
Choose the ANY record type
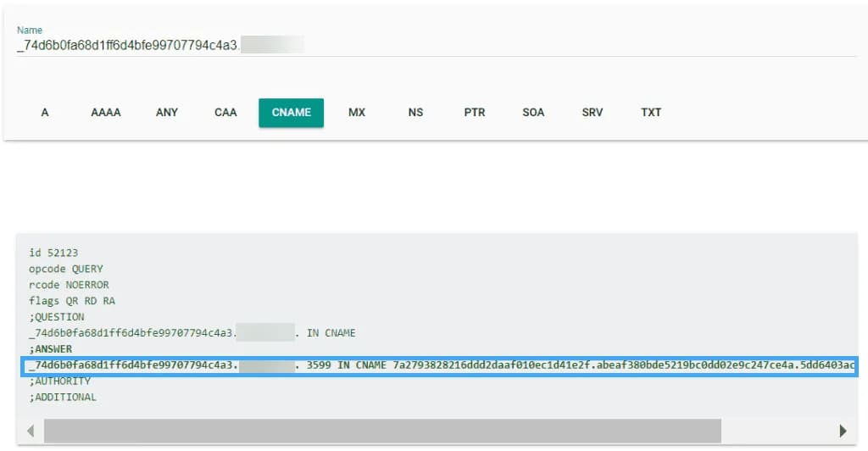167,112
